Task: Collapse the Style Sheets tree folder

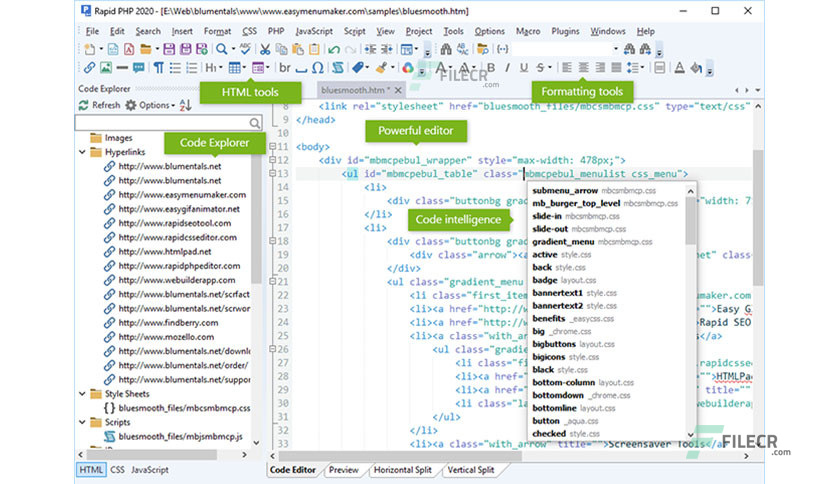Action: coord(82,394)
